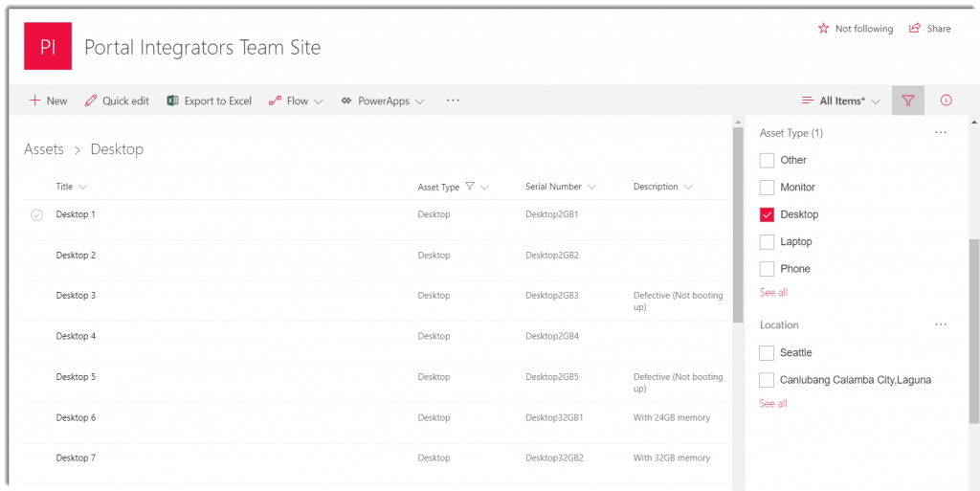Click the Not following star icon
The width and height of the screenshot is (980, 491).
824,29
